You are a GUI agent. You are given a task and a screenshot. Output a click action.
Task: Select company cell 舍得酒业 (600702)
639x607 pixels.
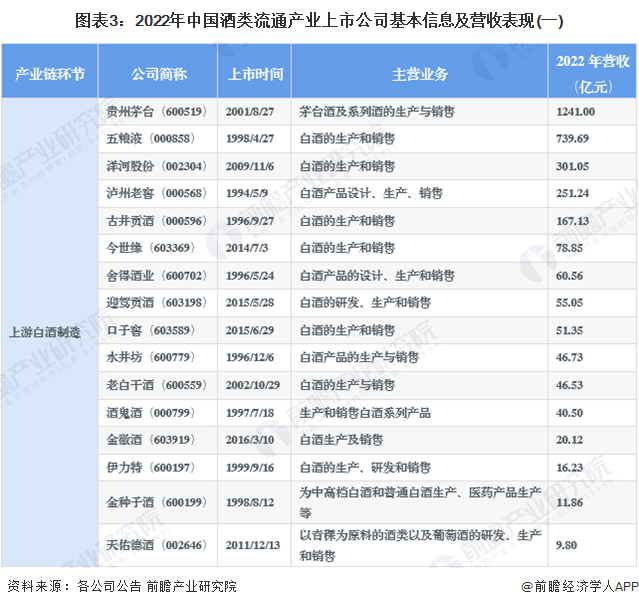point(157,276)
